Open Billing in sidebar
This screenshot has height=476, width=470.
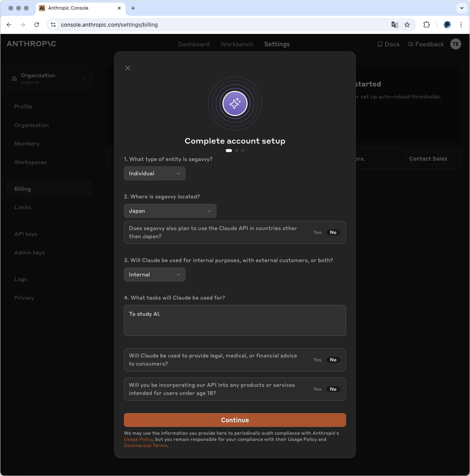coord(49,189)
